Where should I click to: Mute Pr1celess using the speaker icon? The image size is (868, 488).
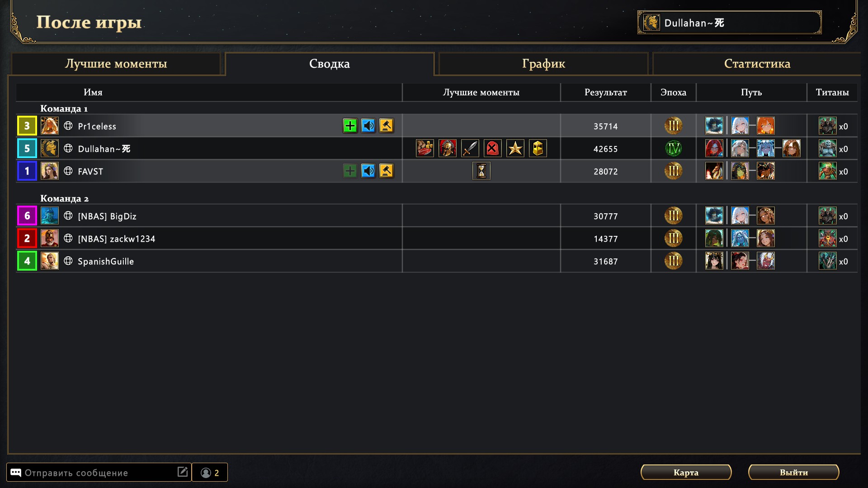pyautogui.click(x=368, y=126)
